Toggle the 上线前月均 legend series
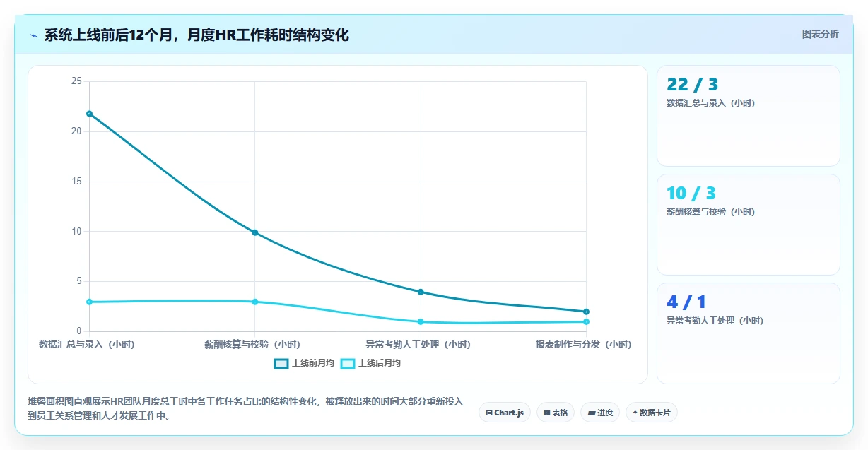Screen dimensions: 868x450 (304, 363)
